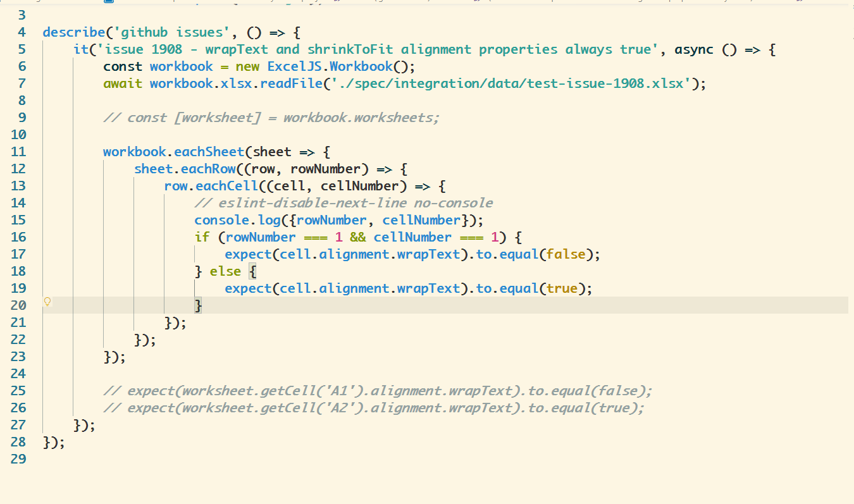Click 'eachCell' method on line 13
The width and height of the screenshot is (854, 504).
coord(226,186)
